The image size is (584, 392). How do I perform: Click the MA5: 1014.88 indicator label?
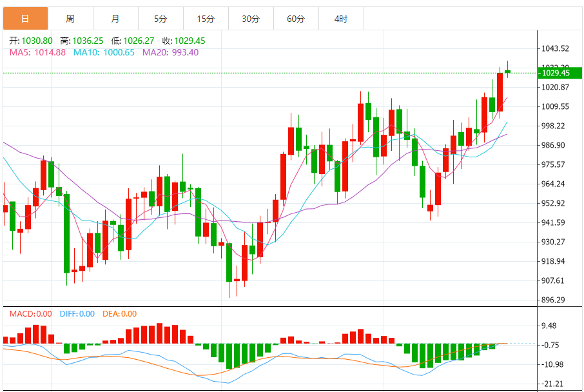point(37,52)
